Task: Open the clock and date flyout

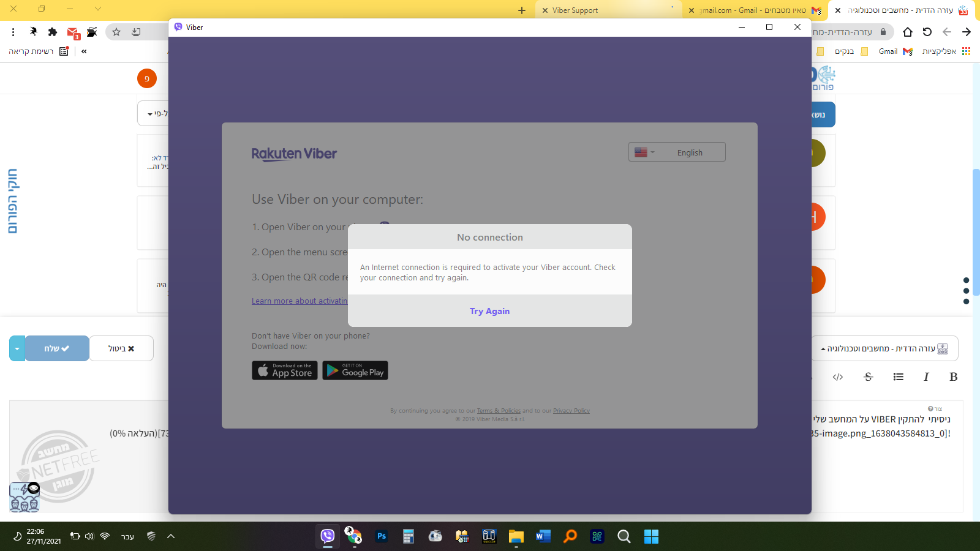Action: [x=43, y=536]
